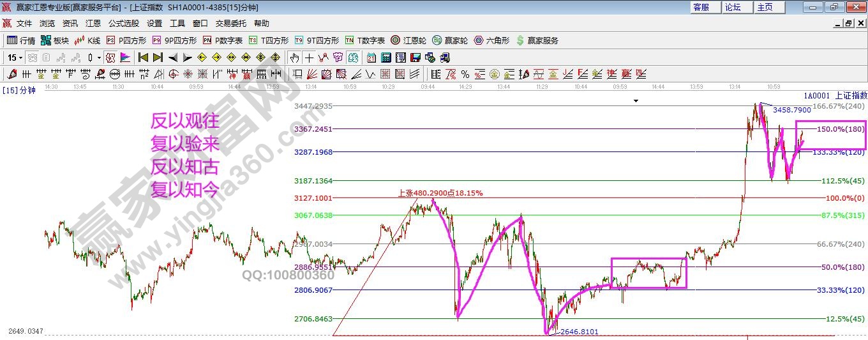The height and width of the screenshot is (340, 868).
Task: Open the 六角形 hexagon tool
Action: tap(491, 40)
